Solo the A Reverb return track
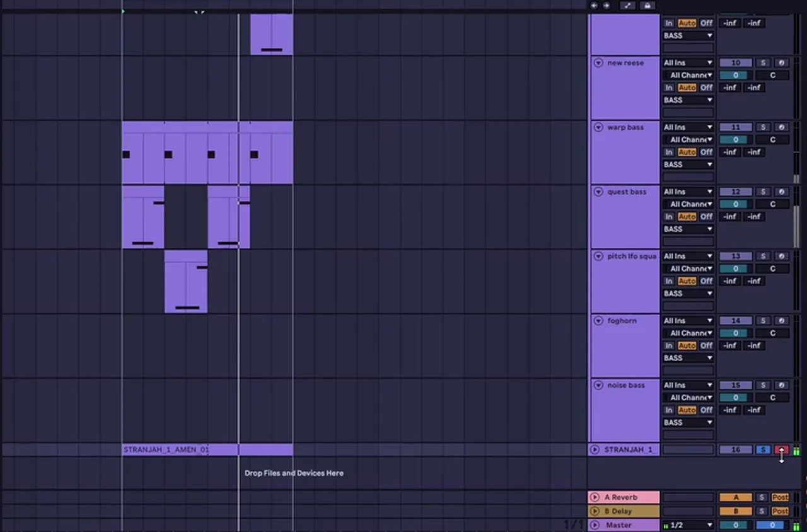807x532 pixels. point(762,497)
